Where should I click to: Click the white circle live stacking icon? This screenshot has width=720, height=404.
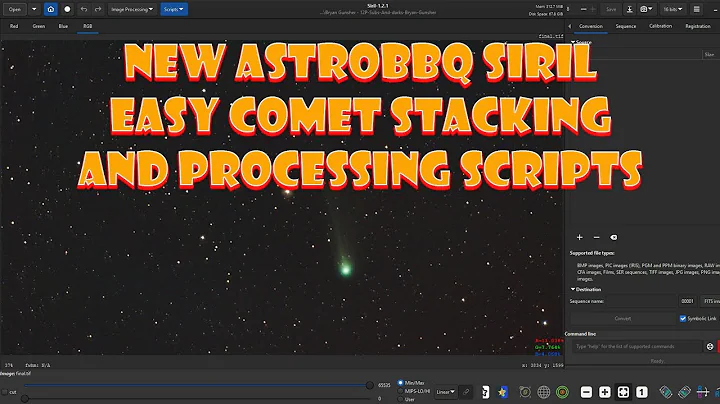67,9
